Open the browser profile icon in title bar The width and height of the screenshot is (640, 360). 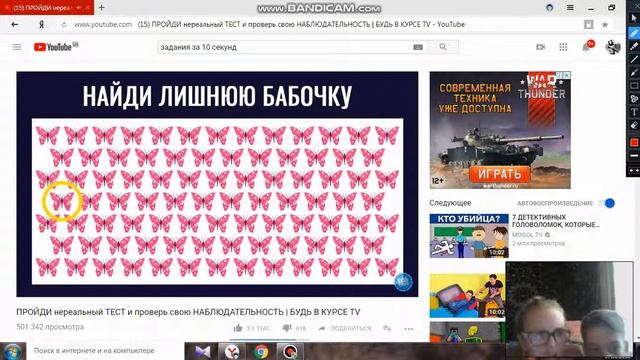[x=550, y=7]
